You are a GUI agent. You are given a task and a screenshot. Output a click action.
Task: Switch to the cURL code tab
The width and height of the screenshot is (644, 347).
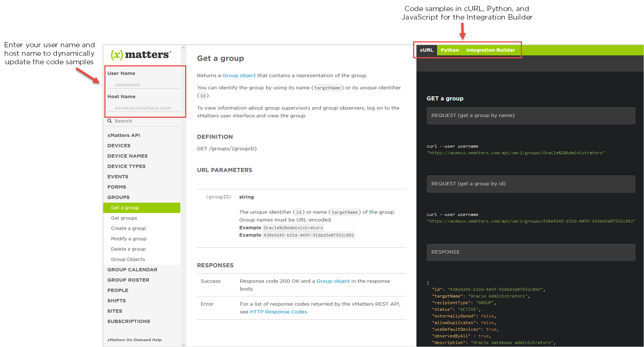point(426,50)
